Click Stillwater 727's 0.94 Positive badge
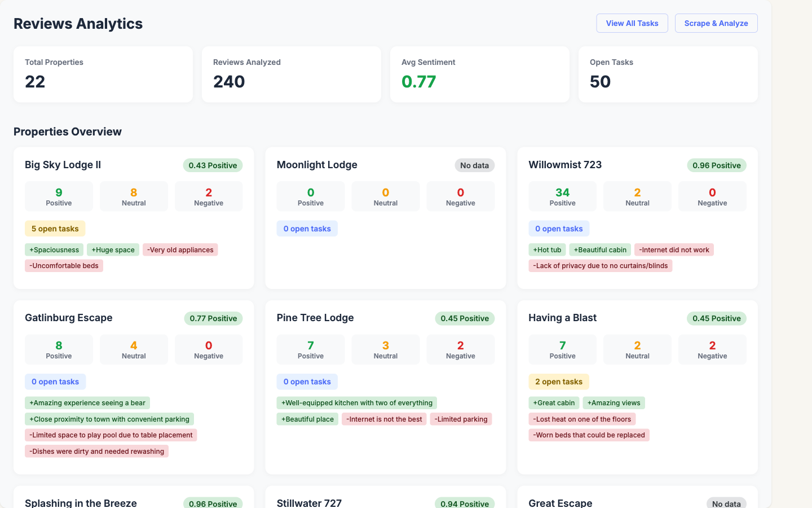812x508 pixels. [x=465, y=503]
